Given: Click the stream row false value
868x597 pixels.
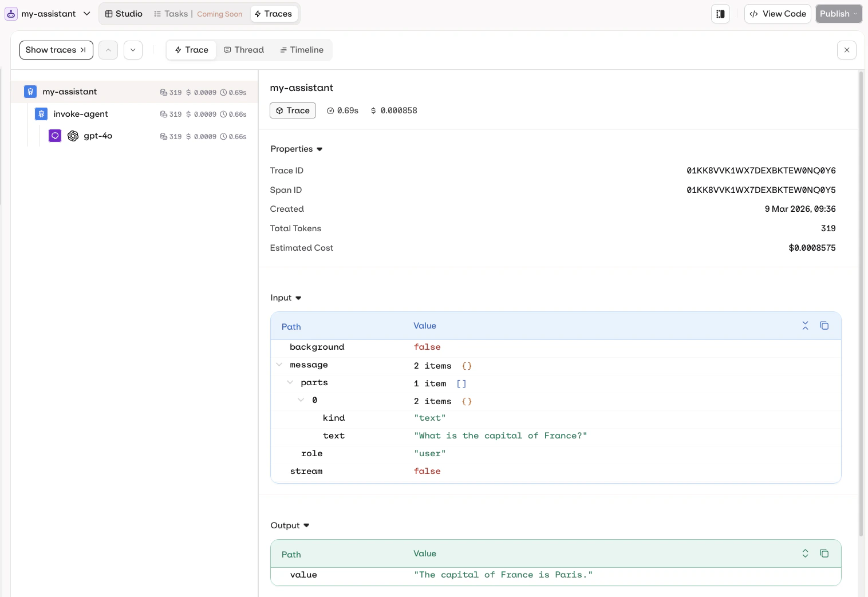Looking at the screenshot, I should pos(427,471).
